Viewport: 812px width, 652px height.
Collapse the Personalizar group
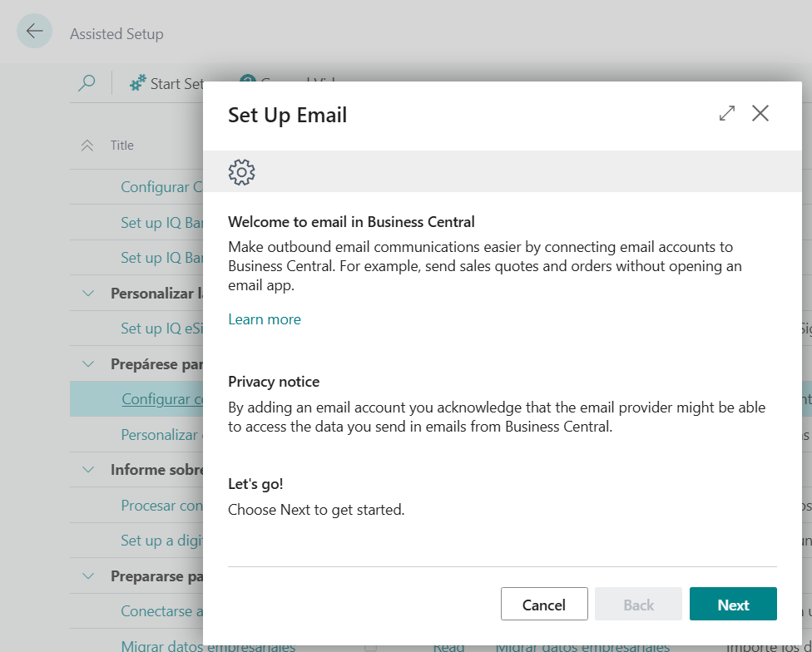coord(88,294)
